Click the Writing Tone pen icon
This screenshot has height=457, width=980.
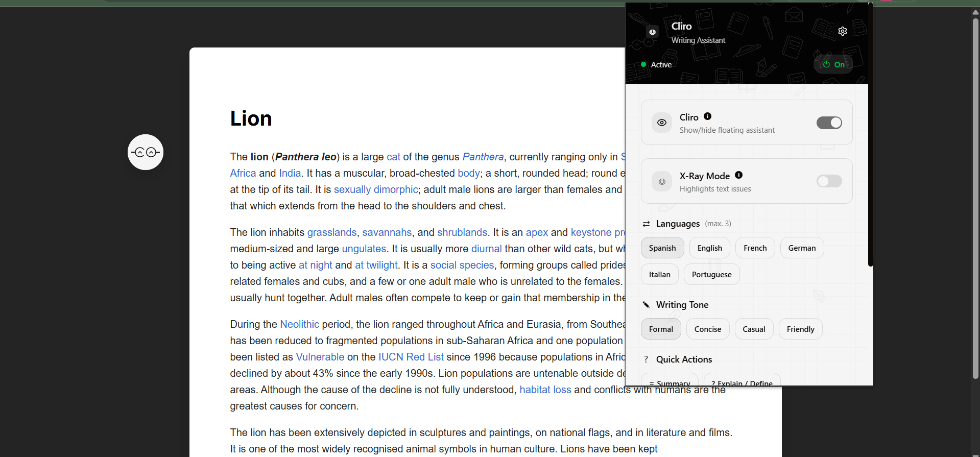point(646,305)
